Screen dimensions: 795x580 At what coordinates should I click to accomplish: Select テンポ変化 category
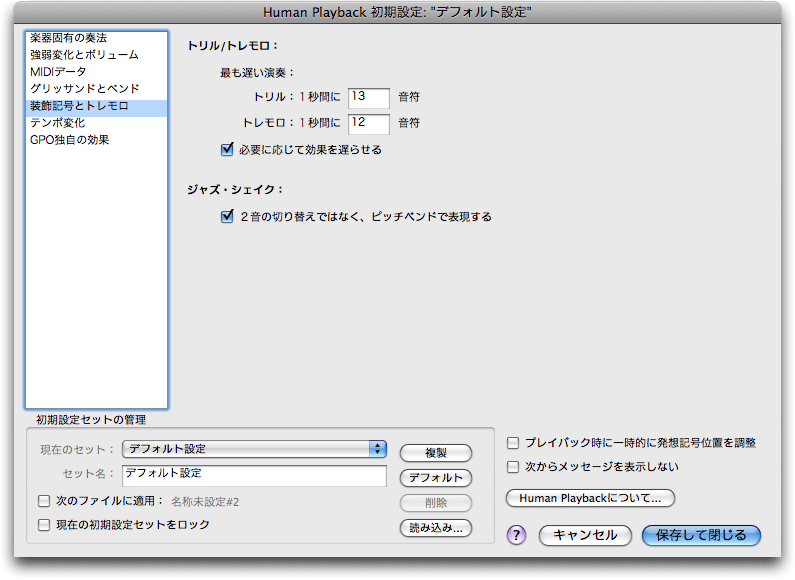[x=96, y=123]
